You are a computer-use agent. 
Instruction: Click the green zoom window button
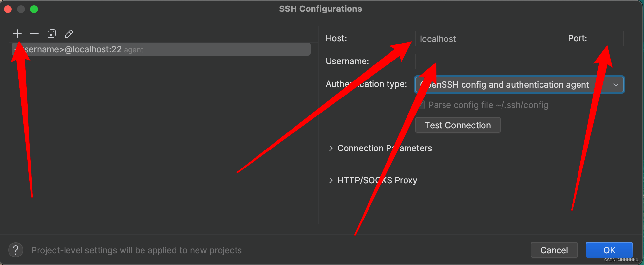(x=34, y=9)
